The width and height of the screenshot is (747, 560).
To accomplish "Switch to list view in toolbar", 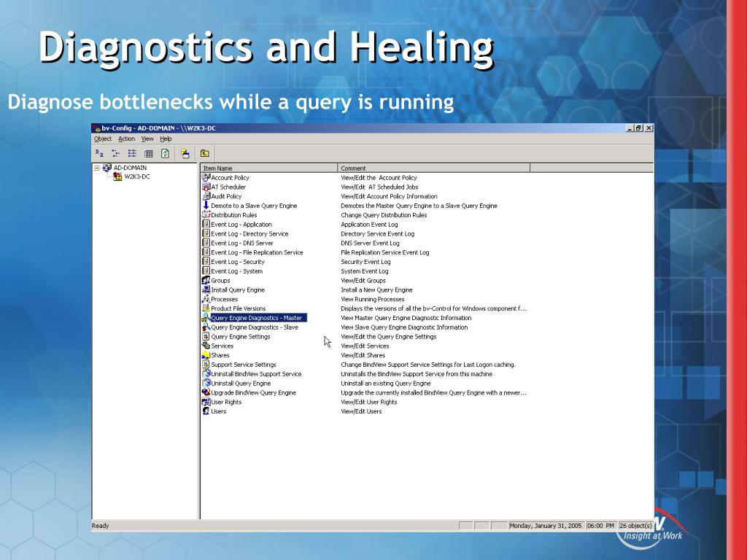I will point(133,153).
